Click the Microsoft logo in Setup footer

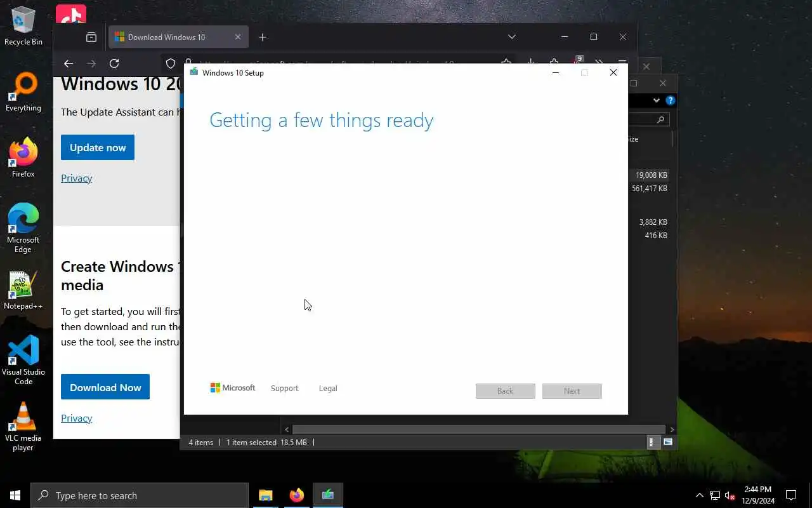pyautogui.click(x=233, y=387)
